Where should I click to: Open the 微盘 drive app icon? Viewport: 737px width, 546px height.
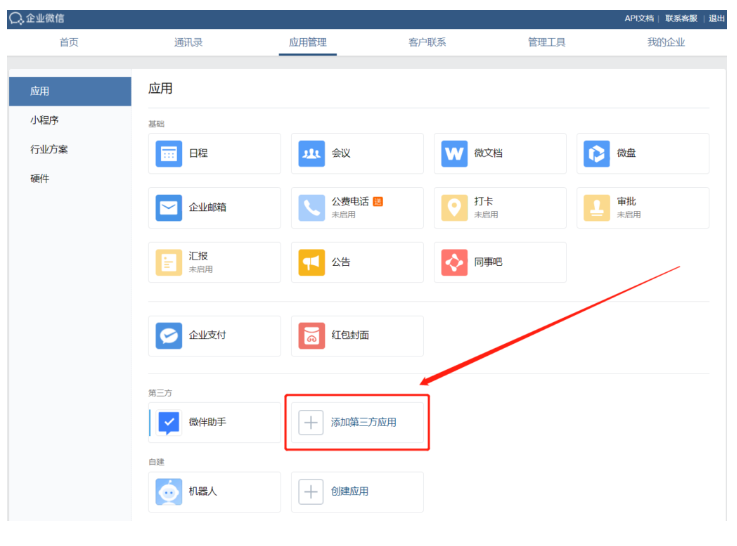coord(597,154)
